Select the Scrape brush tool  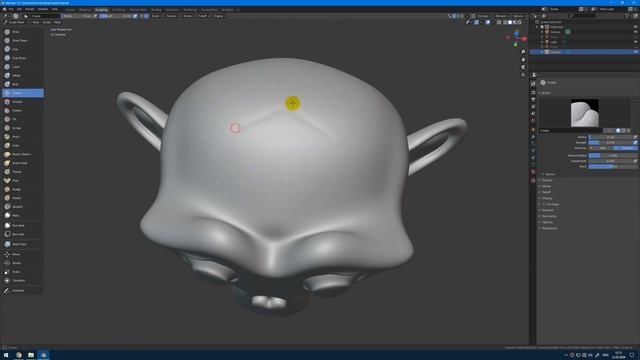pos(22,128)
